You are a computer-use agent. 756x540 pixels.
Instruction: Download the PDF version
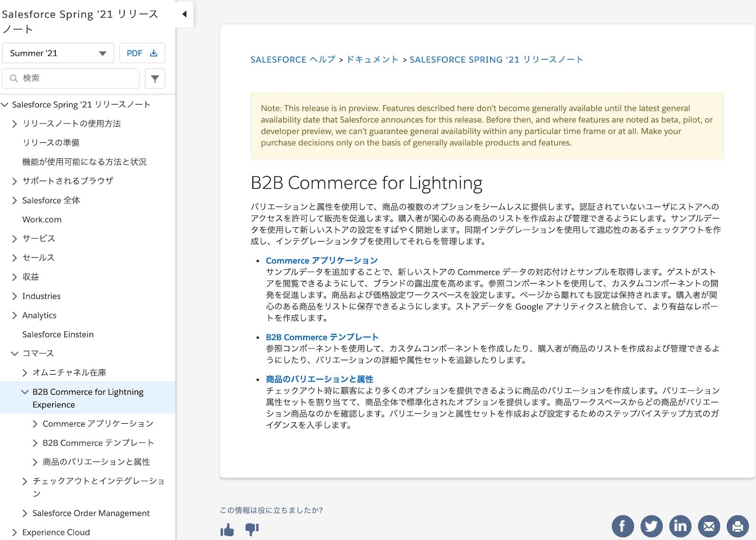click(142, 53)
